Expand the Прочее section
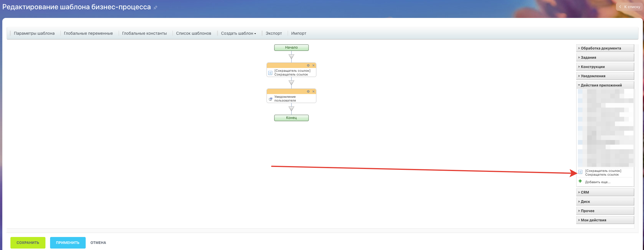The height and width of the screenshot is (250, 644). [x=605, y=211]
